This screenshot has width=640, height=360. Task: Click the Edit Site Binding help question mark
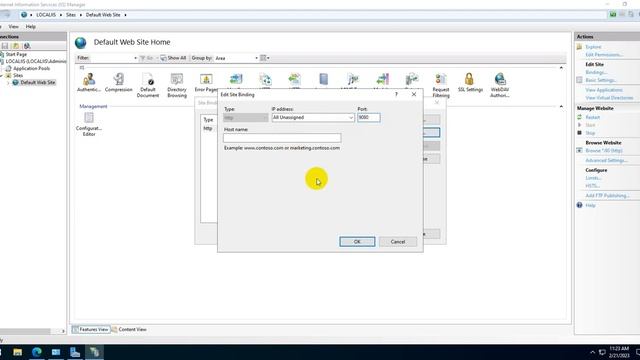396,94
